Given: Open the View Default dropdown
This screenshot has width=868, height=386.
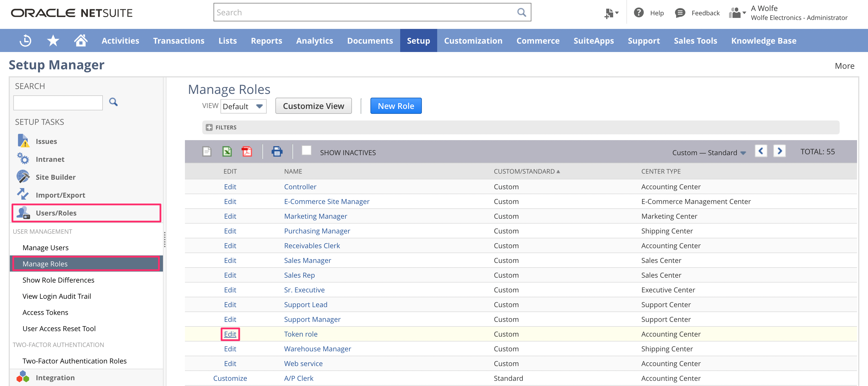Looking at the screenshot, I should pyautogui.click(x=244, y=106).
